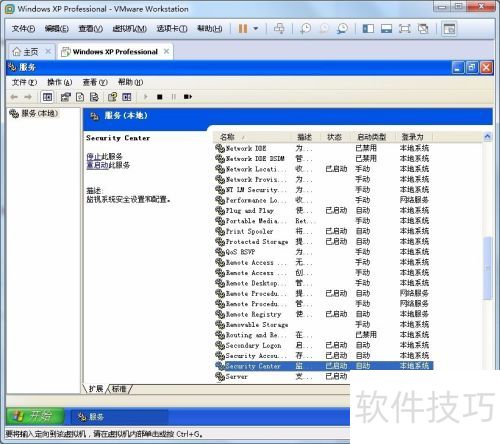Open the Services window 查看(V) menu

(95, 82)
